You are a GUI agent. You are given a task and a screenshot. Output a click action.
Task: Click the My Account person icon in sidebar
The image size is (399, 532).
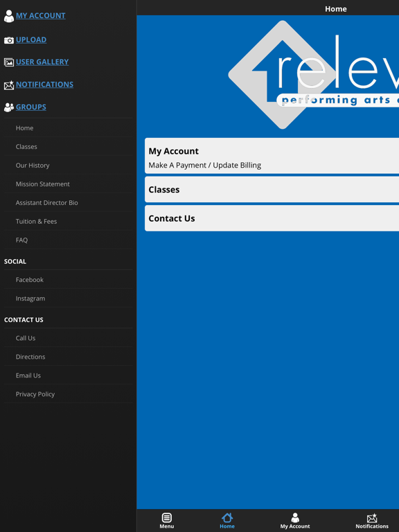[9, 16]
